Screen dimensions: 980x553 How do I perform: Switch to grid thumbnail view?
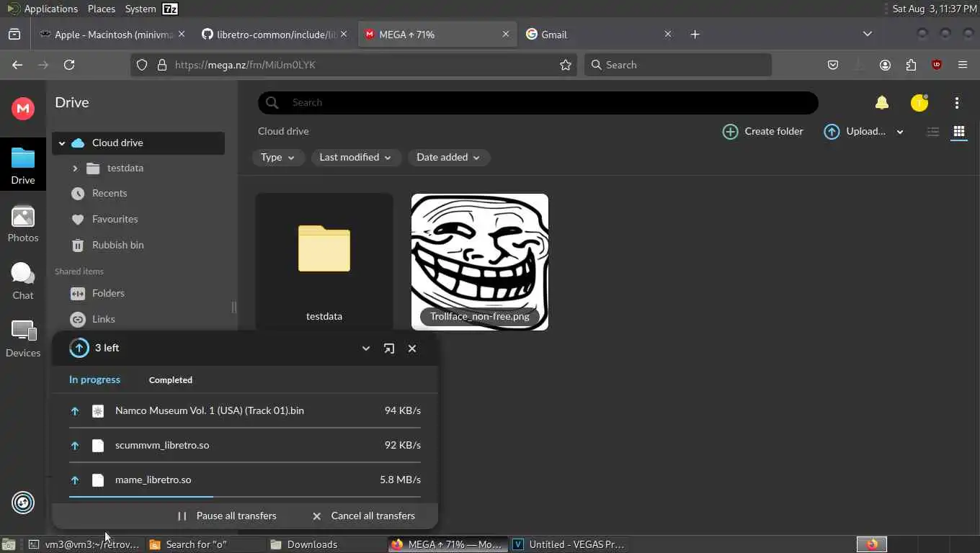click(959, 132)
